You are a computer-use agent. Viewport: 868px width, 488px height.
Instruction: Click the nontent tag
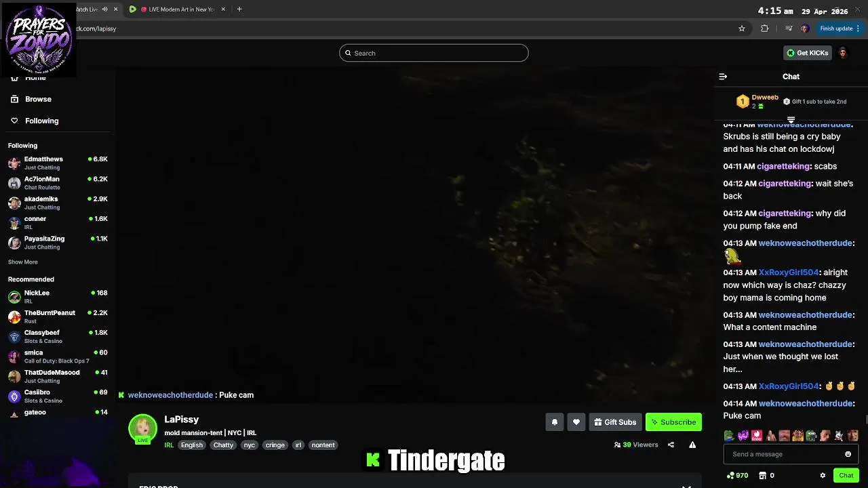(x=323, y=445)
